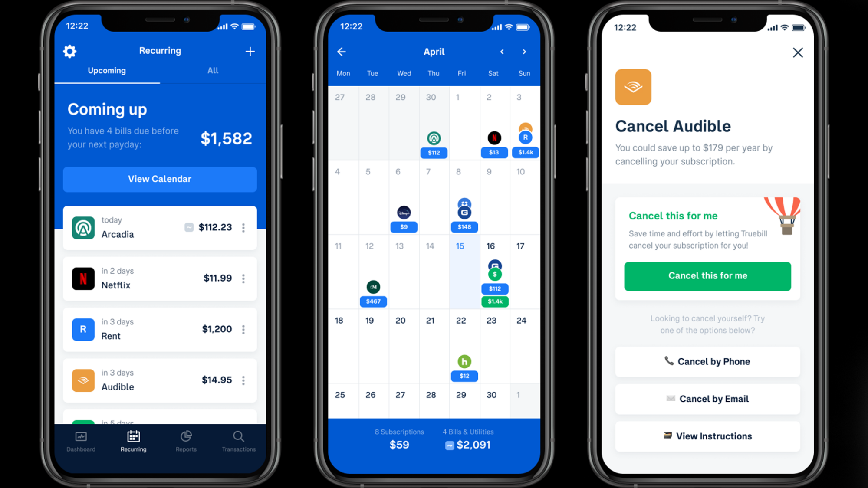Switch to the All tab
Viewport: 868px width, 488px height.
coord(212,70)
